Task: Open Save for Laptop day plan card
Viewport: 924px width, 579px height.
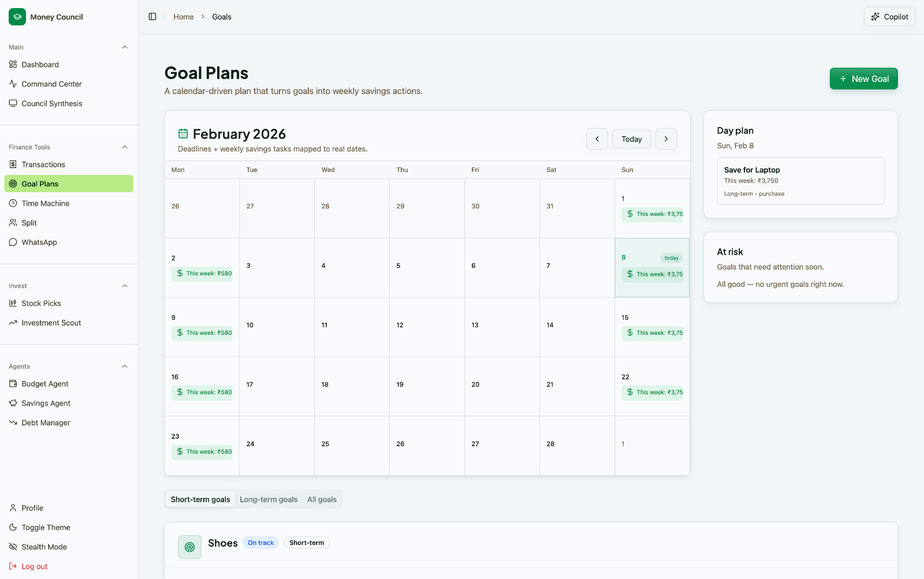Action: pos(800,181)
